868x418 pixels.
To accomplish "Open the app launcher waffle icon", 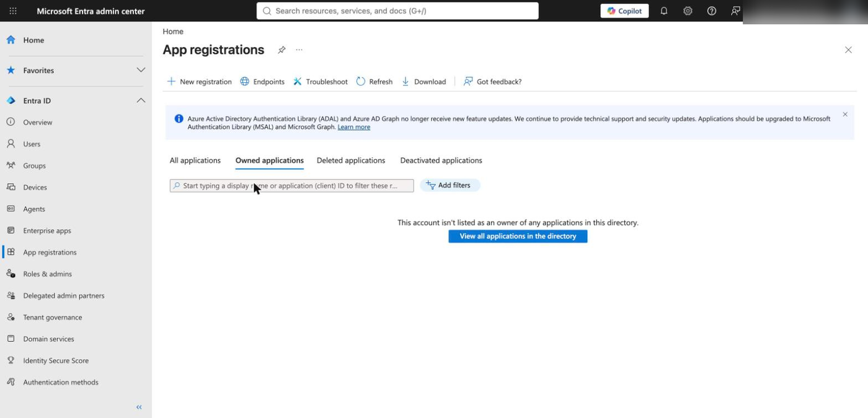I will point(13,11).
